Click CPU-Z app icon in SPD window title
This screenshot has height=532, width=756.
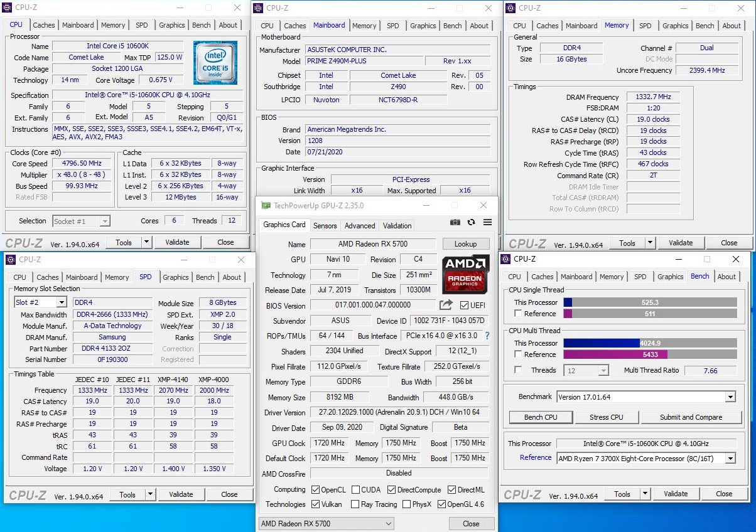pos(11,259)
